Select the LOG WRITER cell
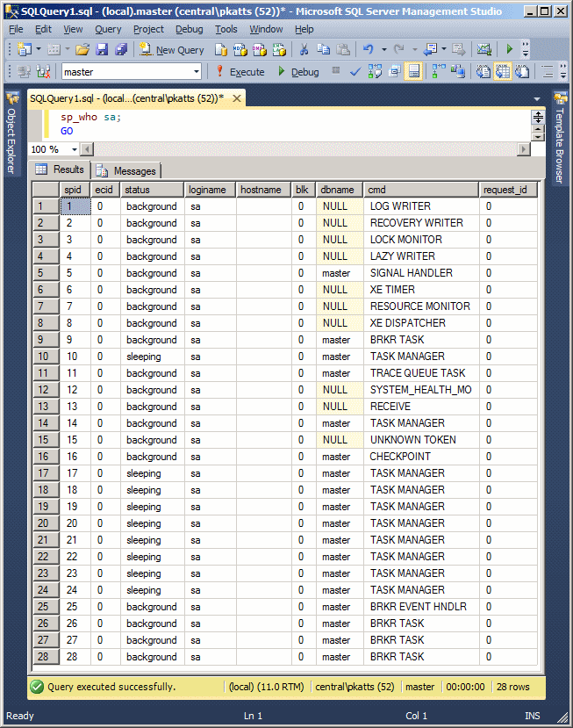 [x=421, y=206]
